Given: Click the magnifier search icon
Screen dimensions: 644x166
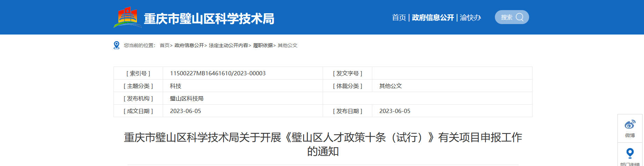Looking at the screenshot, I should click(x=520, y=17).
